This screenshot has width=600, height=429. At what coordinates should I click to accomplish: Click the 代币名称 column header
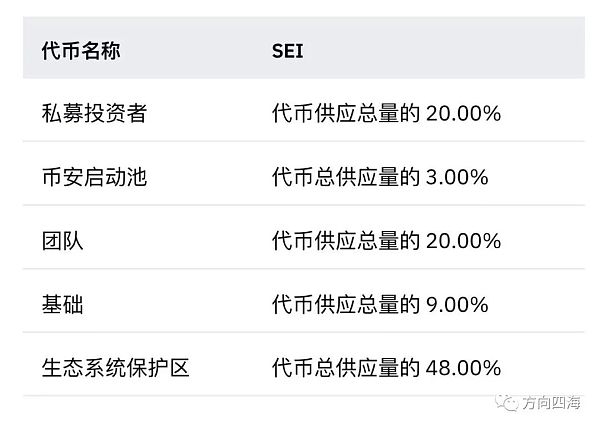click(80, 50)
